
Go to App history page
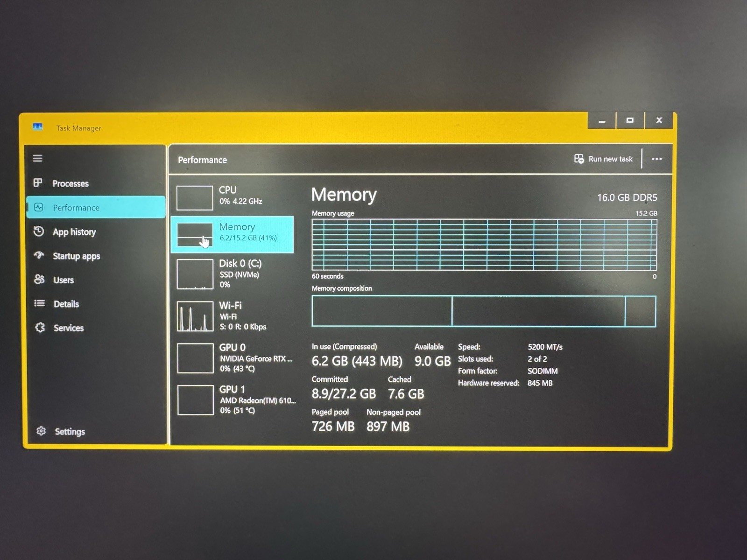(x=74, y=232)
